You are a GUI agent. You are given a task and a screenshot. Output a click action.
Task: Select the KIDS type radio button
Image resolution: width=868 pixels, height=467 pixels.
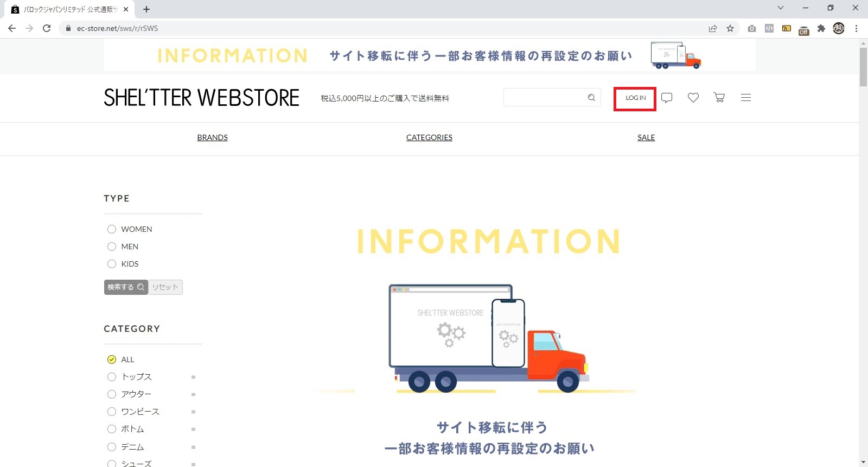pos(112,264)
